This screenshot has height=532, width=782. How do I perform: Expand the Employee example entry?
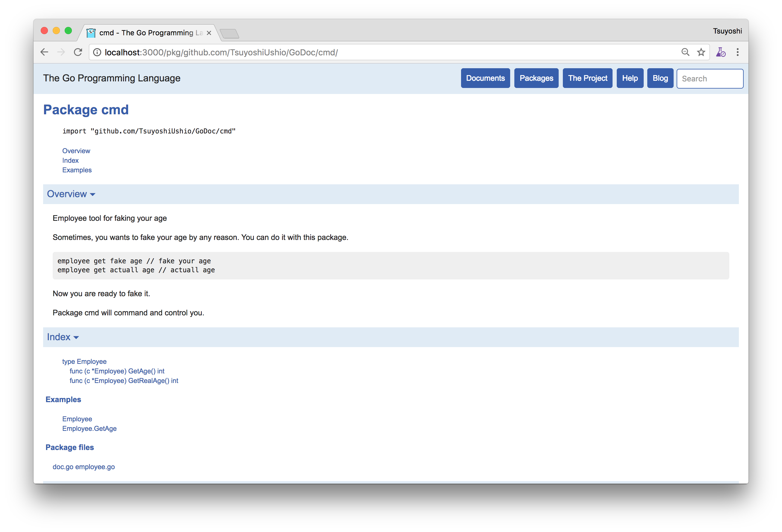[77, 419]
